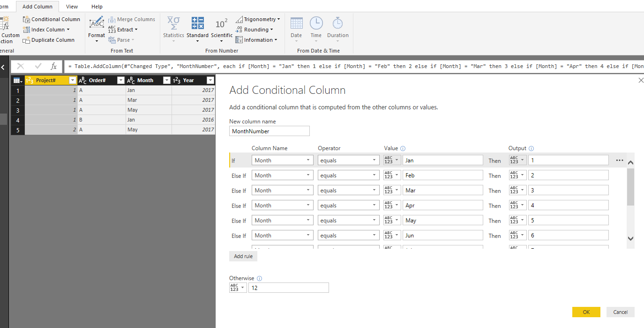This screenshot has width=644, height=328.
Task: Open the ellipsis options for the If rule
Action: tap(620, 160)
